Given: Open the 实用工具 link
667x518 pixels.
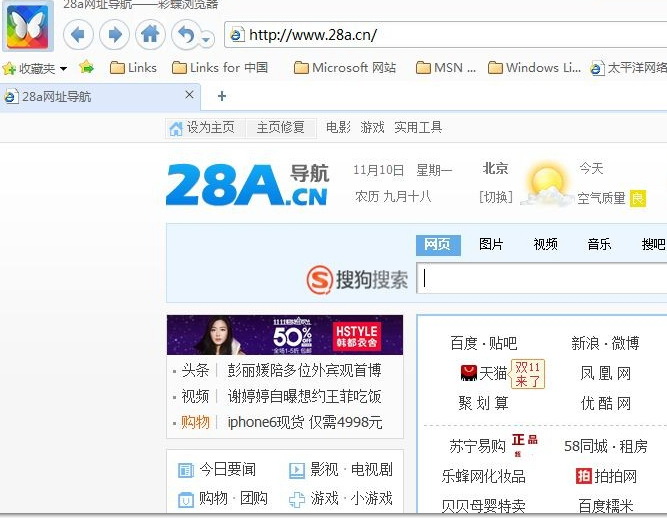Looking at the screenshot, I should coord(418,127).
